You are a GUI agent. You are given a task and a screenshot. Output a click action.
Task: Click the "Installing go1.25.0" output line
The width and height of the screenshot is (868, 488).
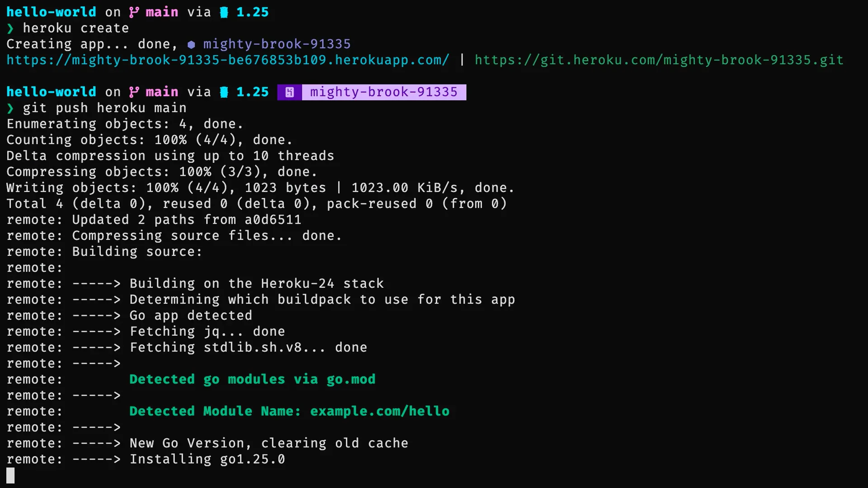pos(207,460)
